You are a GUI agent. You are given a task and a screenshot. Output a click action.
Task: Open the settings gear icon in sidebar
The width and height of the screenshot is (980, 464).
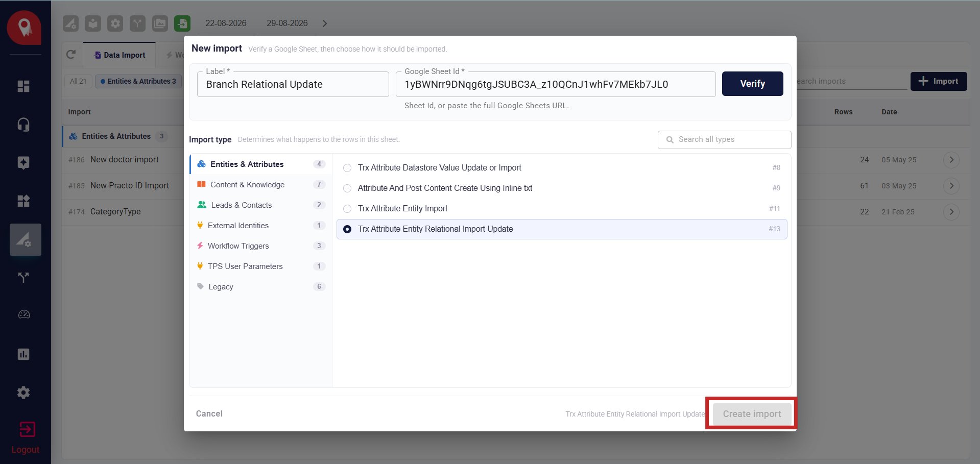click(23, 393)
